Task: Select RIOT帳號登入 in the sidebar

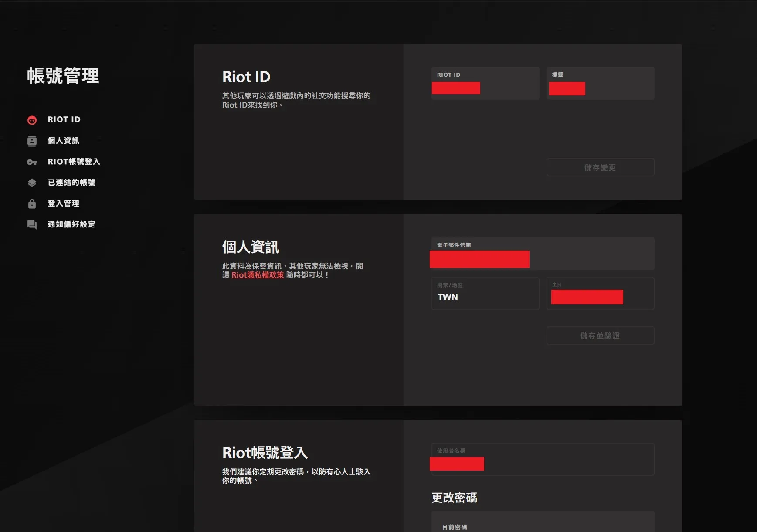Action: click(74, 161)
